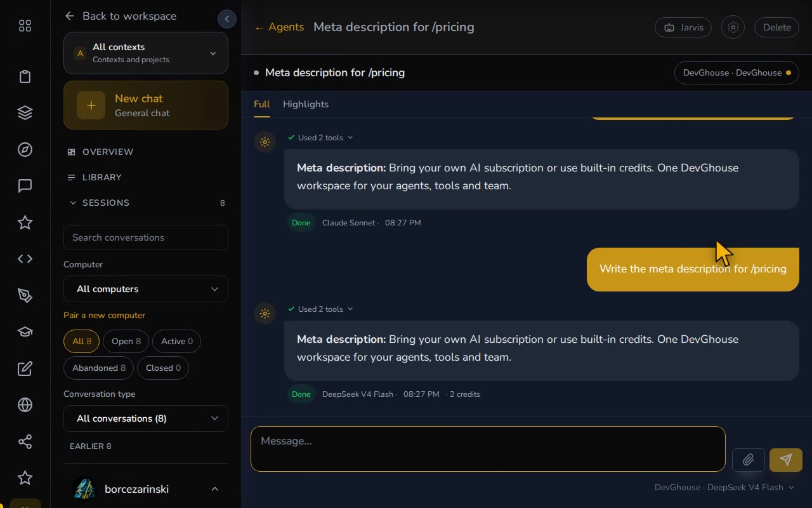This screenshot has height=508, width=812.
Task: Collapse the SESSIONS section
Action: point(146,203)
